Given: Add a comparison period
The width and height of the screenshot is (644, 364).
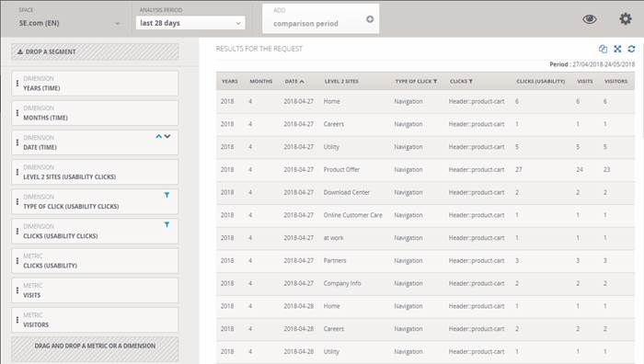Looking at the screenshot, I should click(320, 19).
